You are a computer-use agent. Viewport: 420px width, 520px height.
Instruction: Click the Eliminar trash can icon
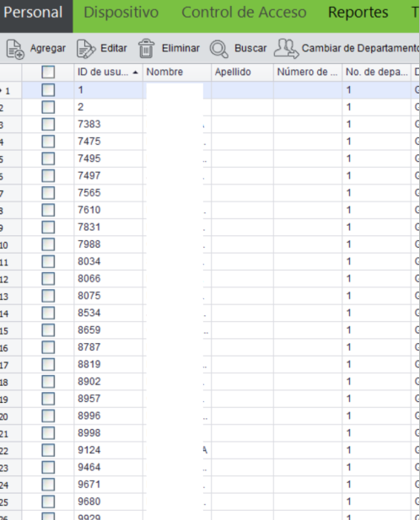146,48
